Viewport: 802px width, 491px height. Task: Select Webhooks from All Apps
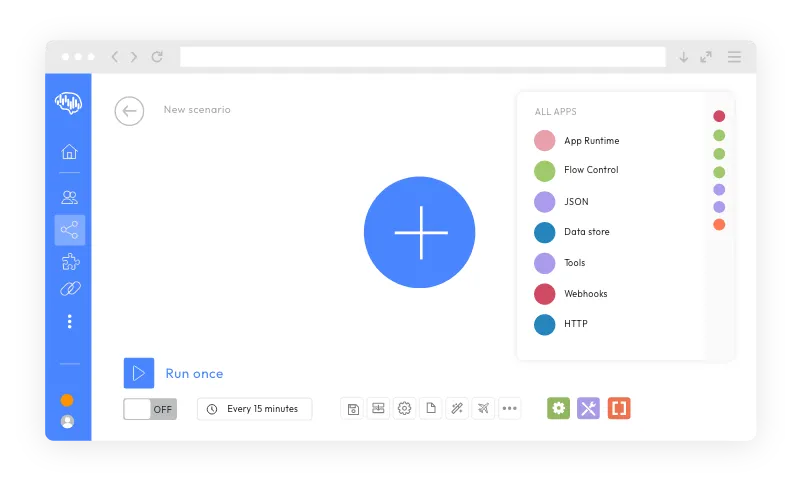point(571,294)
